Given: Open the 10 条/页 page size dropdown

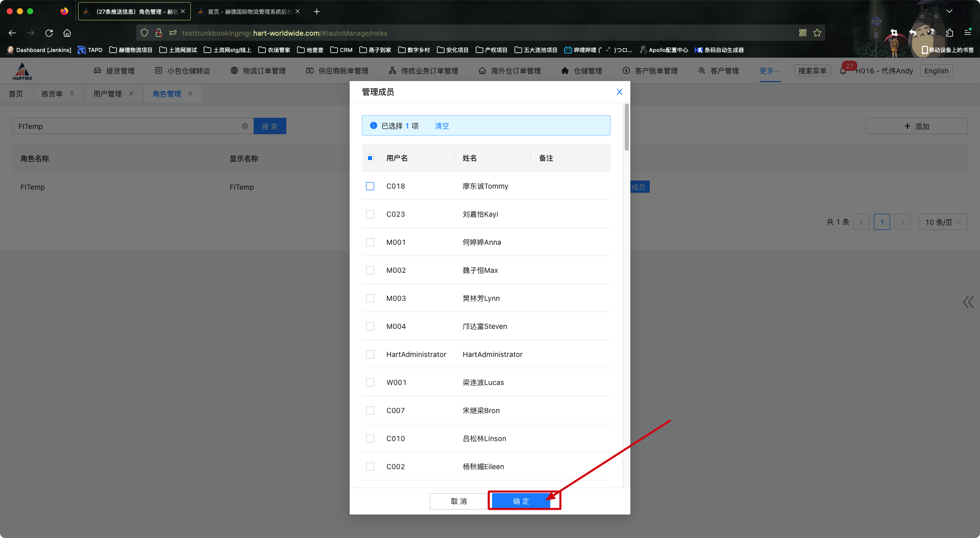Looking at the screenshot, I should 942,222.
